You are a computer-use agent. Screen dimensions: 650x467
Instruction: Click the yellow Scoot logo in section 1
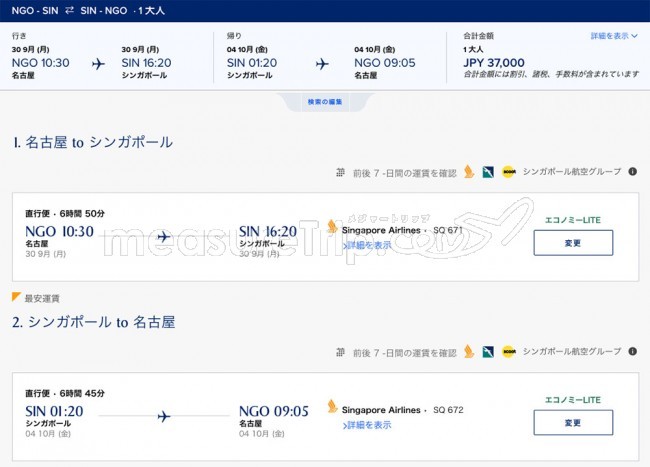(x=508, y=171)
